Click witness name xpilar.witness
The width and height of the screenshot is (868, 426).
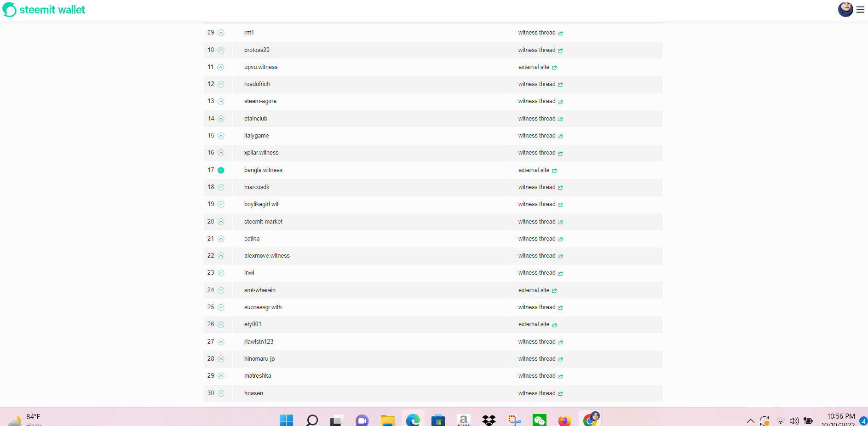coord(261,153)
